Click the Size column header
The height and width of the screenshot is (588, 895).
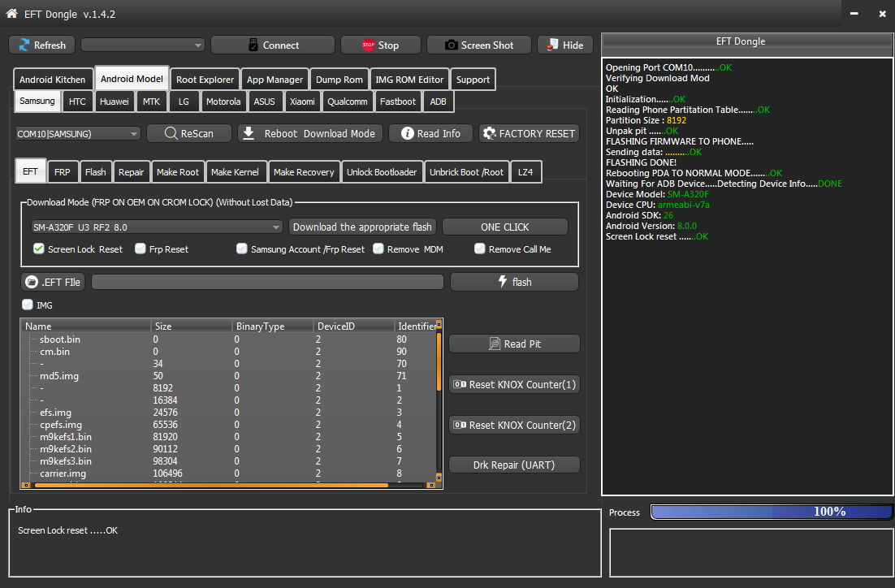click(191, 326)
